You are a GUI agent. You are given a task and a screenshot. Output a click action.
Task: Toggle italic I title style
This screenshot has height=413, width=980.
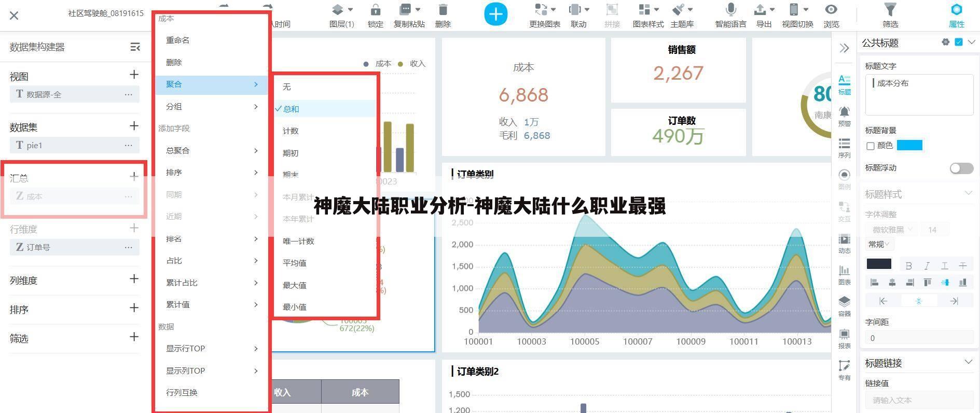coord(927,266)
